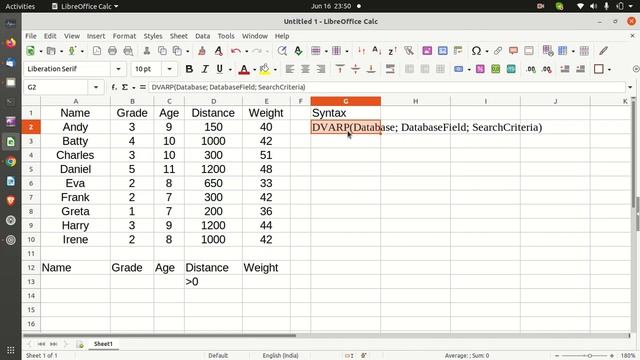Insert a pivot table icon
640x360 pixels.
click(458, 51)
